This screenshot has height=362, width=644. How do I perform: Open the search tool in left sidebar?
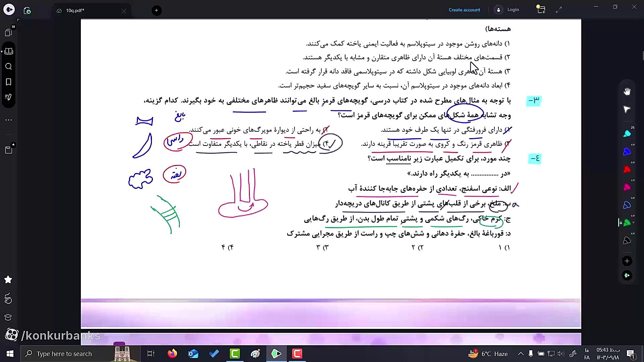(x=9, y=66)
